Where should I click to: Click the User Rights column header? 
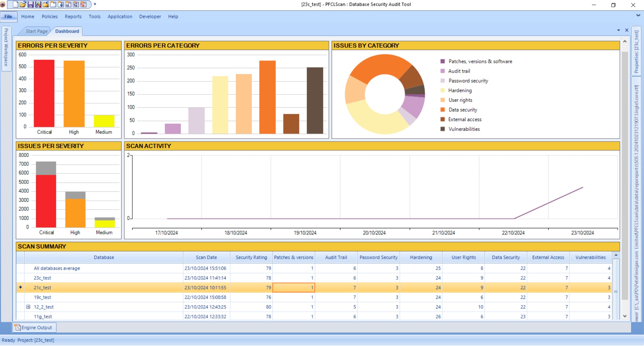(464, 258)
